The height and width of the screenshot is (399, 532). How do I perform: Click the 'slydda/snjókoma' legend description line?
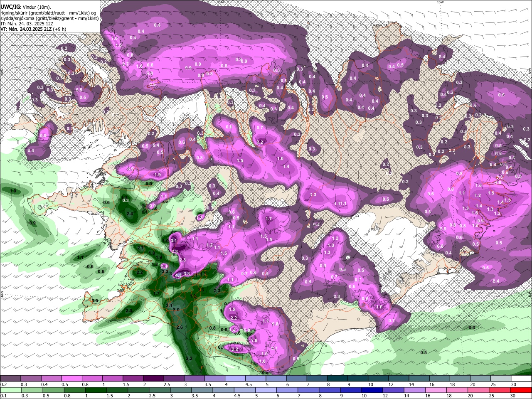click(x=49, y=18)
